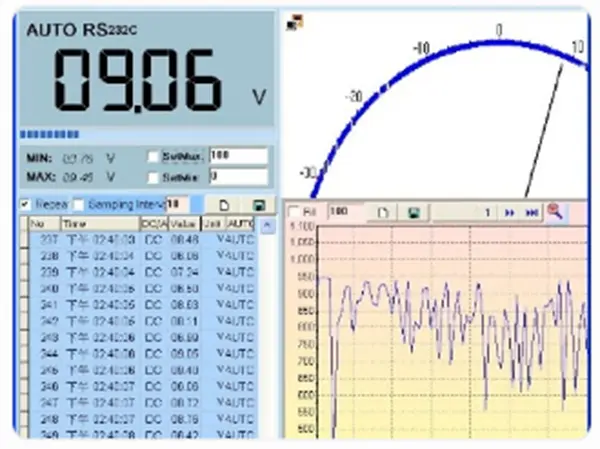
Task: Click the chart range field showing 100
Action: point(345,212)
